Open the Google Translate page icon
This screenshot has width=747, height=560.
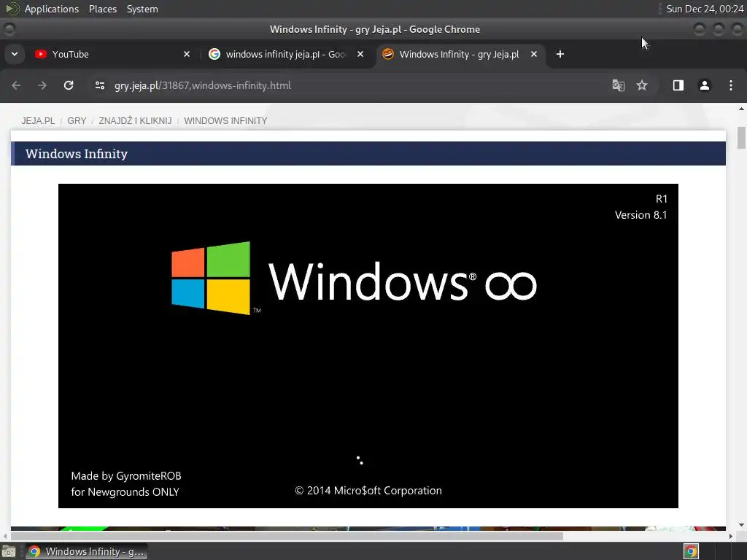(619, 85)
